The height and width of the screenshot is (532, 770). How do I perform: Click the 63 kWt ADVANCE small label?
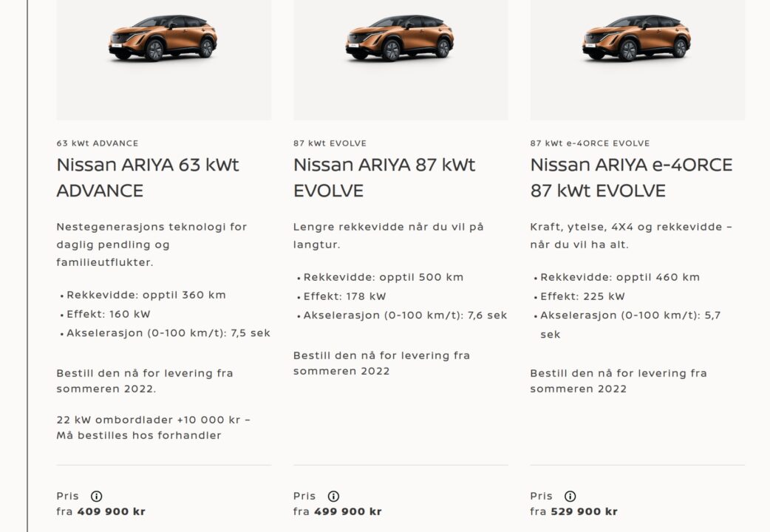pyautogui.click(x=98, y=143)
